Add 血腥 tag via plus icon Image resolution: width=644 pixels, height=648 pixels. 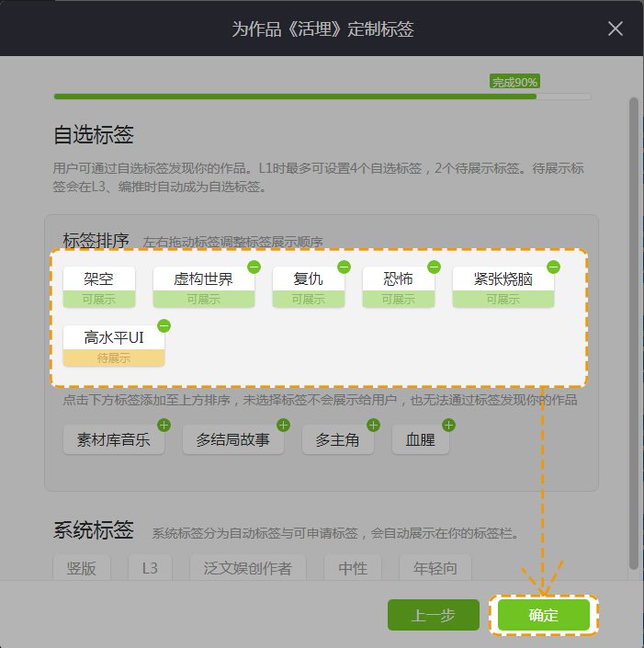[448, 426]
